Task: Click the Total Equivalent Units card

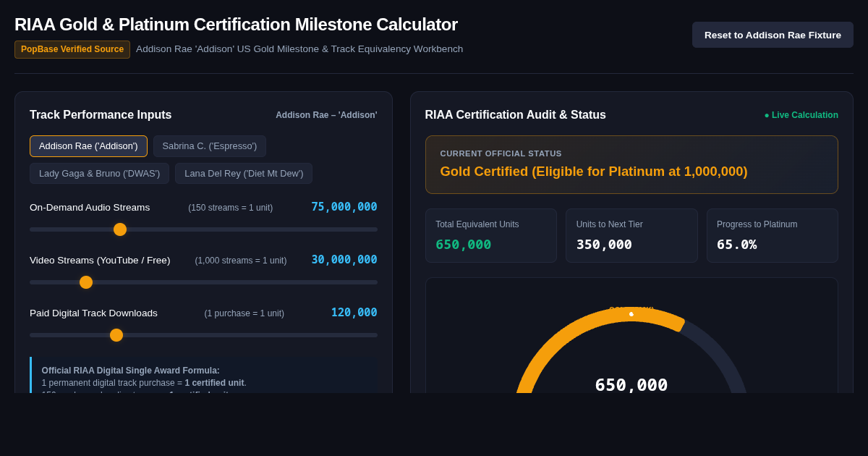Action: pos(491,235)
